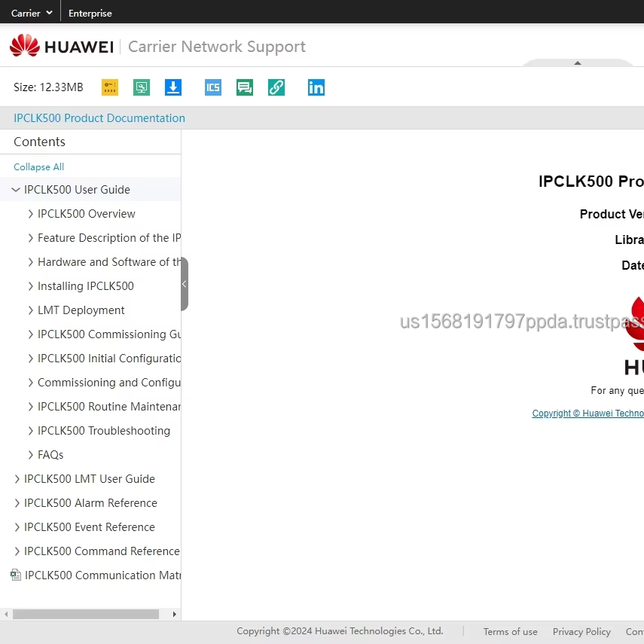The width and height of the screenshot is (644, 644).
Task: Click the up arrow on header tab
Action: 578,63
